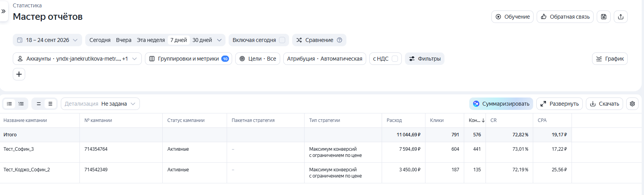Viewport: 644px width, 195px height.
Task: Sort by Клики column header
Action: point(437,120)
